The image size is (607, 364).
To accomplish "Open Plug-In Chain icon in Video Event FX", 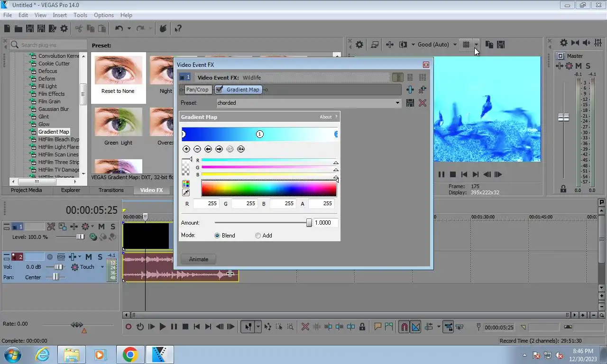I will click(x=410, y=90).
